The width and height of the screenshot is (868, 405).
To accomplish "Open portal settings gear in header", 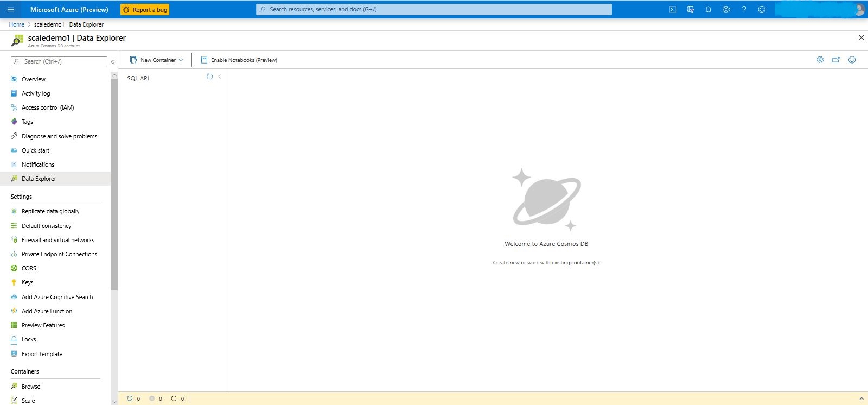I will click(726, 9).
